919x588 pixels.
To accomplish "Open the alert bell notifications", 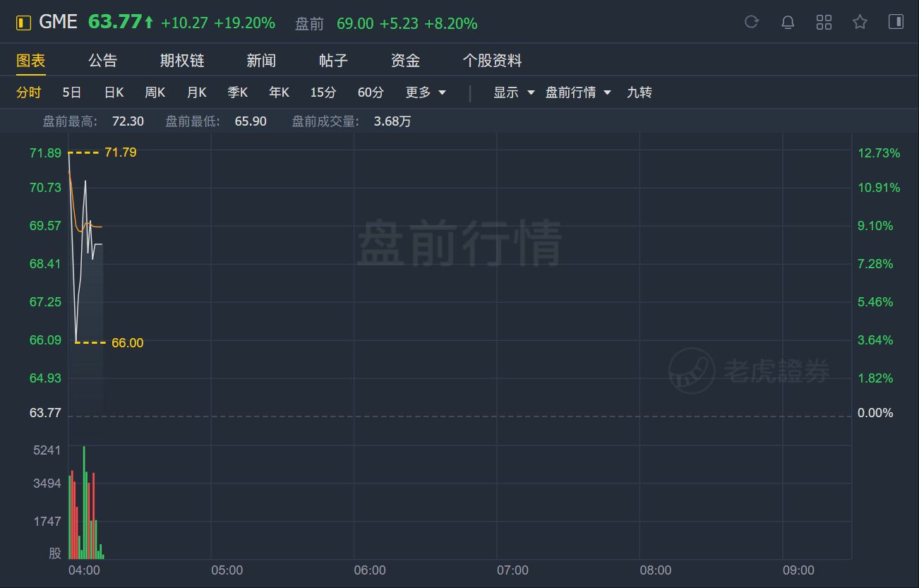I will click(788, 22).
